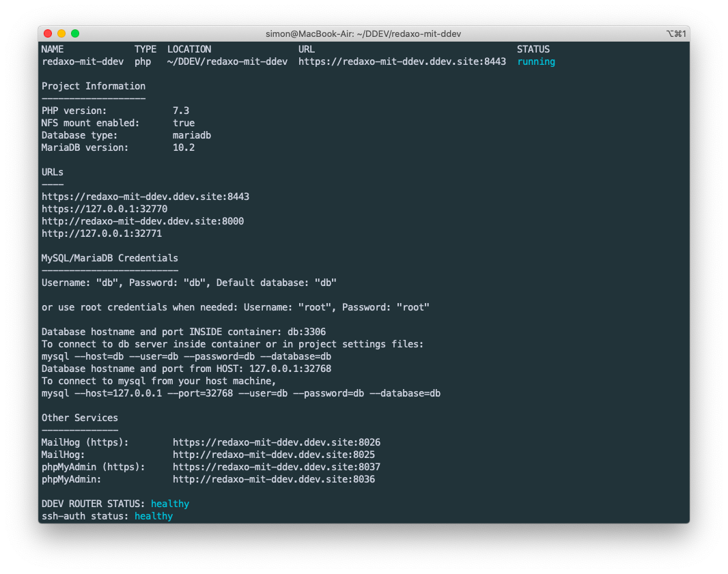Viewport: 728px width, 574px height.
Task: Click the LOCATION column header
Action: click(189, 49)
